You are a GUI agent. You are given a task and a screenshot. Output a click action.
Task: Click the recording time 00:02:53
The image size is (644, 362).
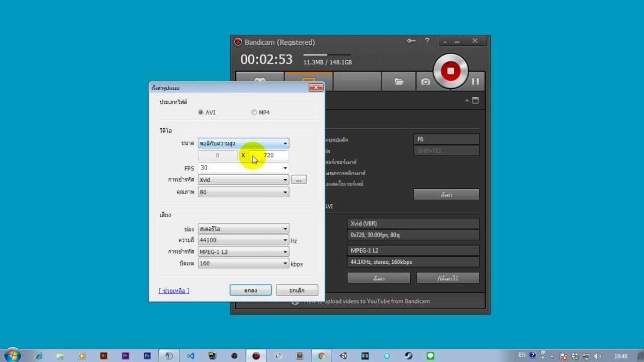tap(266, 59)
